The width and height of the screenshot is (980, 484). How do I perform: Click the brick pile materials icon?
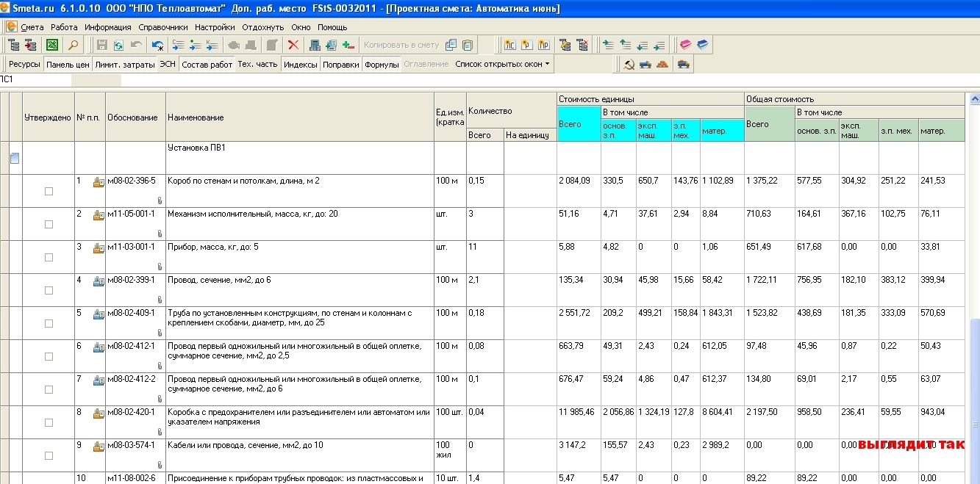[x=662, y=65]
